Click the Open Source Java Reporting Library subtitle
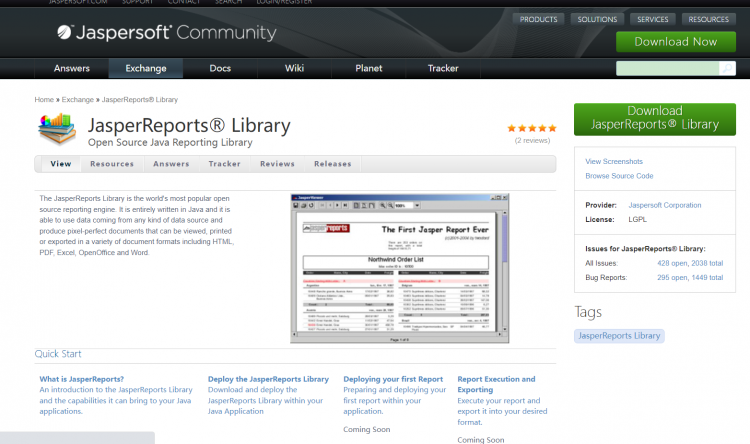The width and height of the screenshot is (750, 444). point(170,143)
